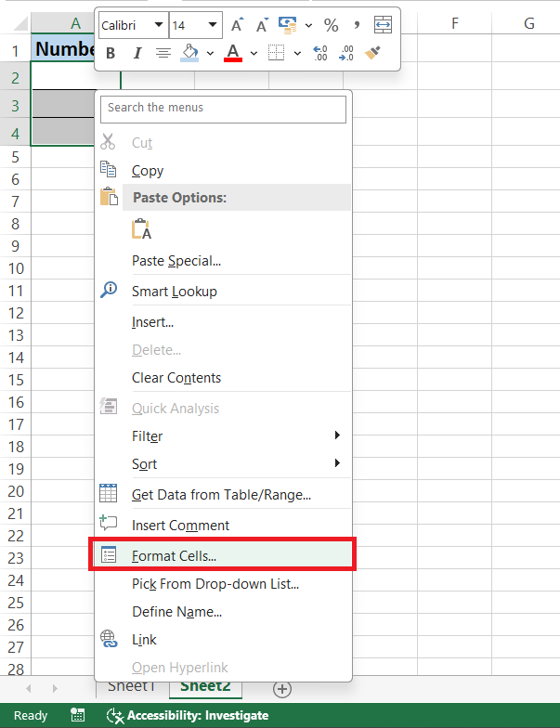Open Format Cells dialog
The height and width of the screenshot is (728, 560).
(223, 555)
